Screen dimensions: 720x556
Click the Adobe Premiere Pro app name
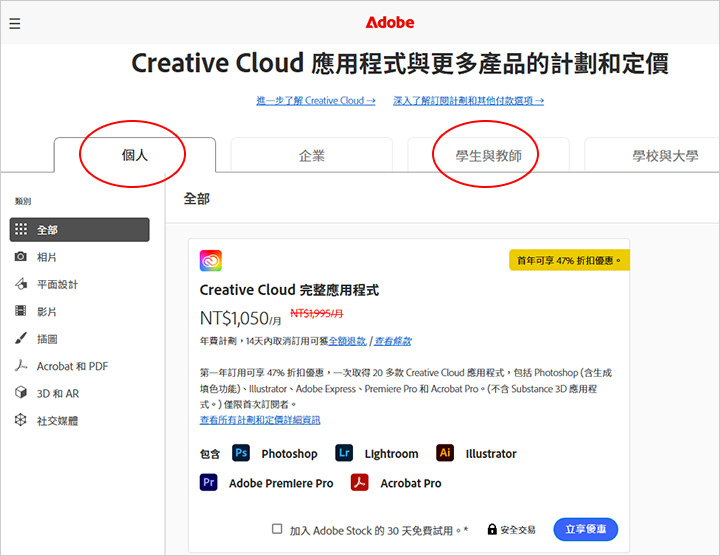[281, 483]
